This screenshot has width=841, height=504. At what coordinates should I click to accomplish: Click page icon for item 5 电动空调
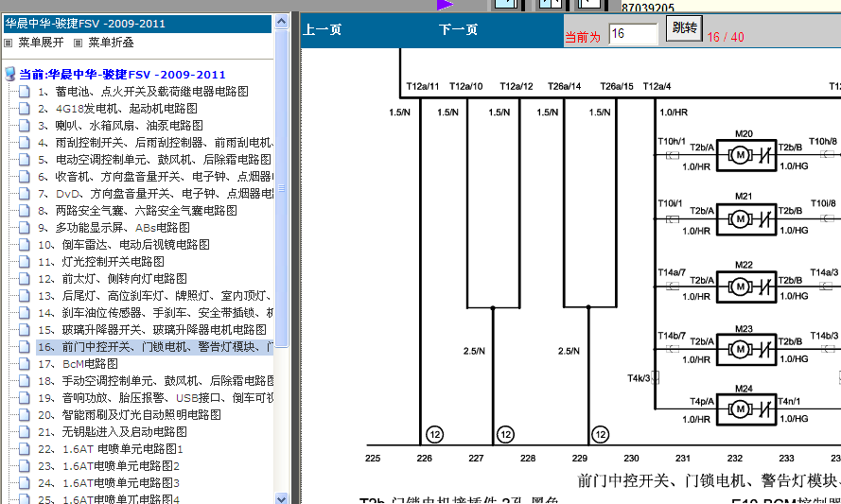25,160
